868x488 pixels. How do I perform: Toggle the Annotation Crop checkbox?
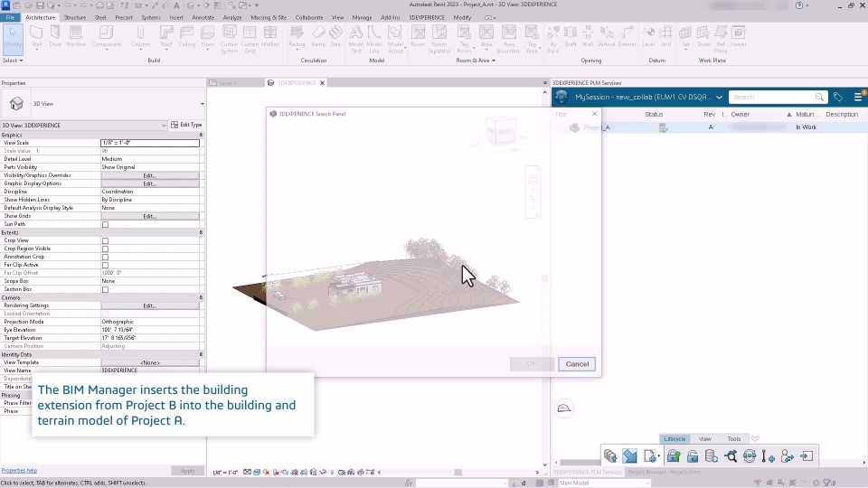point(105,257)
